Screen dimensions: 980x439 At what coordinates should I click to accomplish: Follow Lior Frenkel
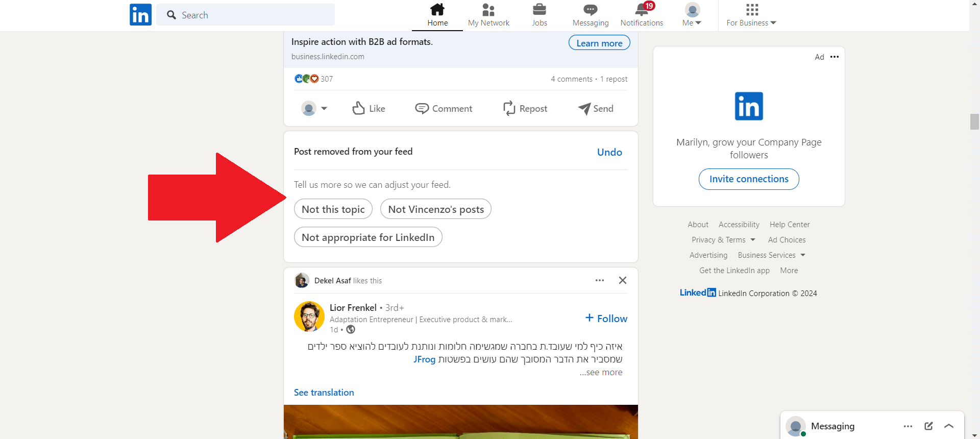click(x=606, y=319)
